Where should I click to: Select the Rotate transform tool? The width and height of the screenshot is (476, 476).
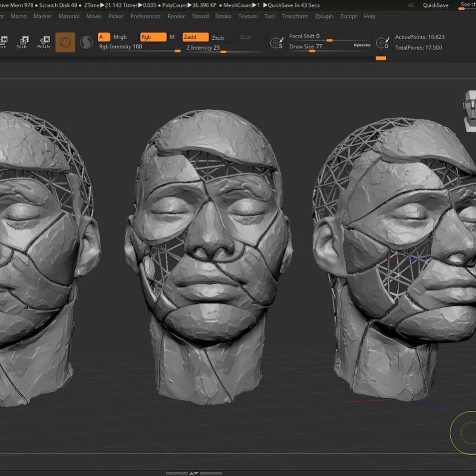tap(44, 42)
